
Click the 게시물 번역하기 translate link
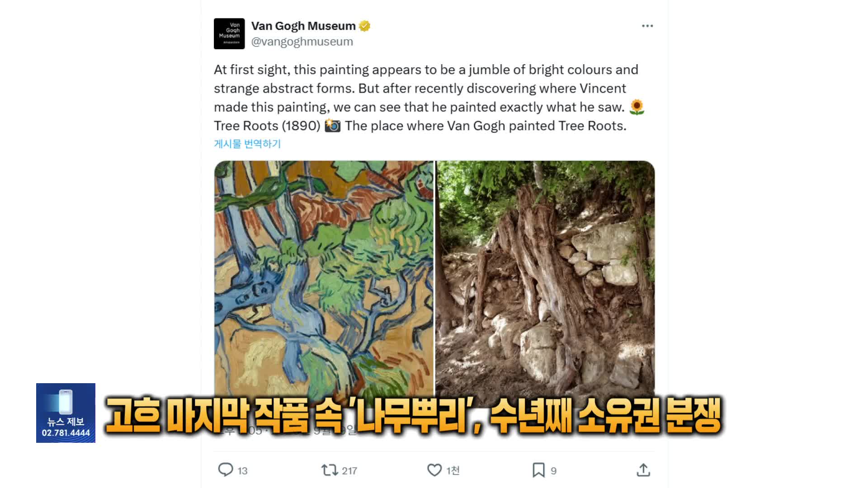point(247,144)
